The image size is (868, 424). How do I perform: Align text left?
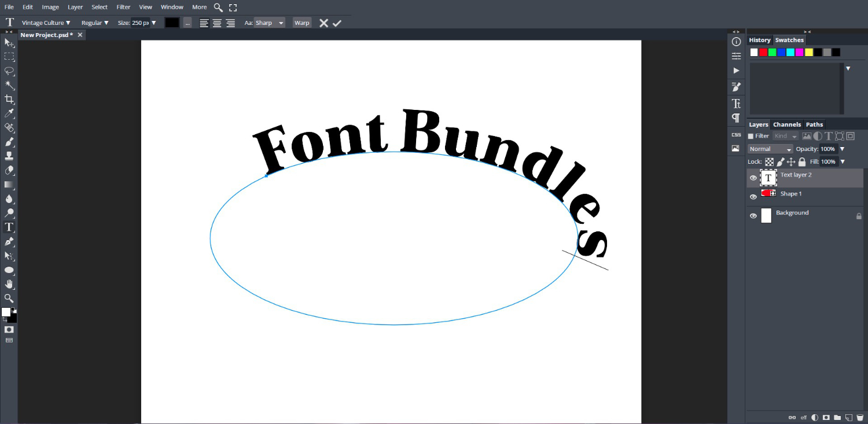(x=204, y=23)
